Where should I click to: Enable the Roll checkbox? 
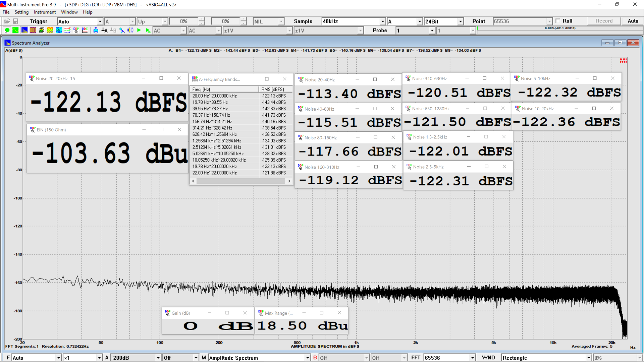[x=558, y=21]
